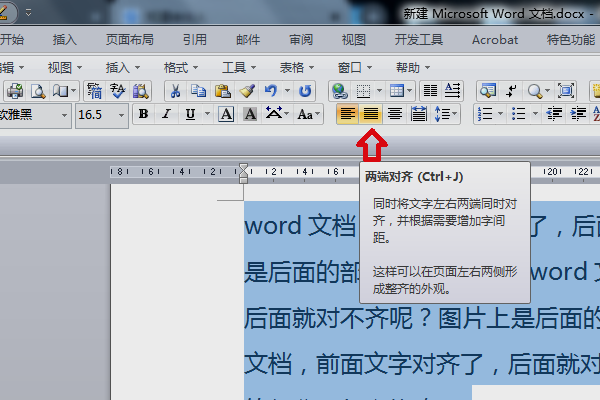The width and height of the screenshot is (600, 400).
Task: Click the Insert Table grid icon
Action: tap(396, 91)
